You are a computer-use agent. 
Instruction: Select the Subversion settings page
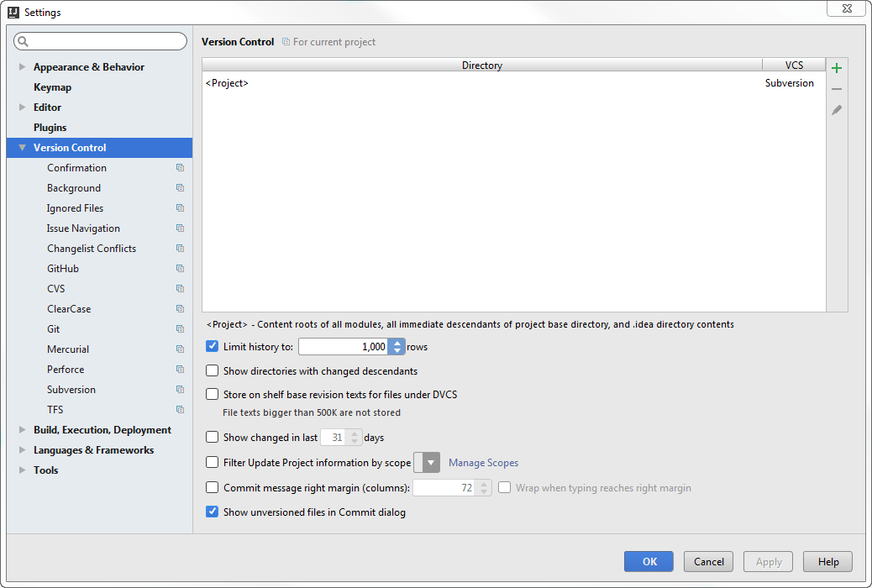click(x=71, y=389)
